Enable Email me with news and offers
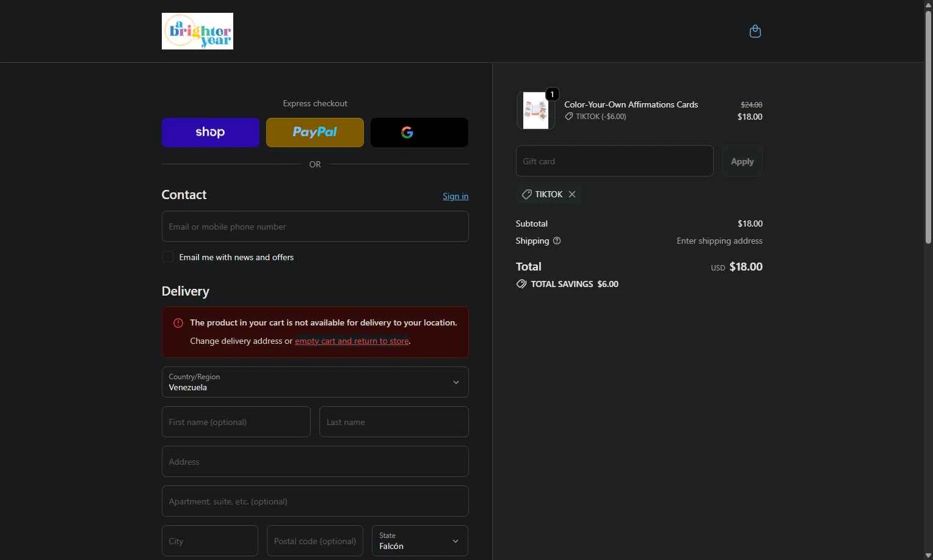This screenshot has height=560, width=933. 168,257
